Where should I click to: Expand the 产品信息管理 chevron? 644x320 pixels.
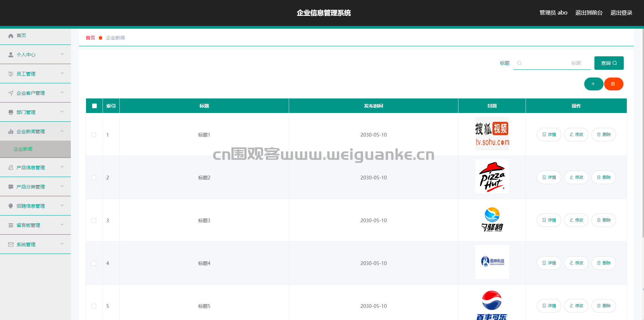coord(62,167)
